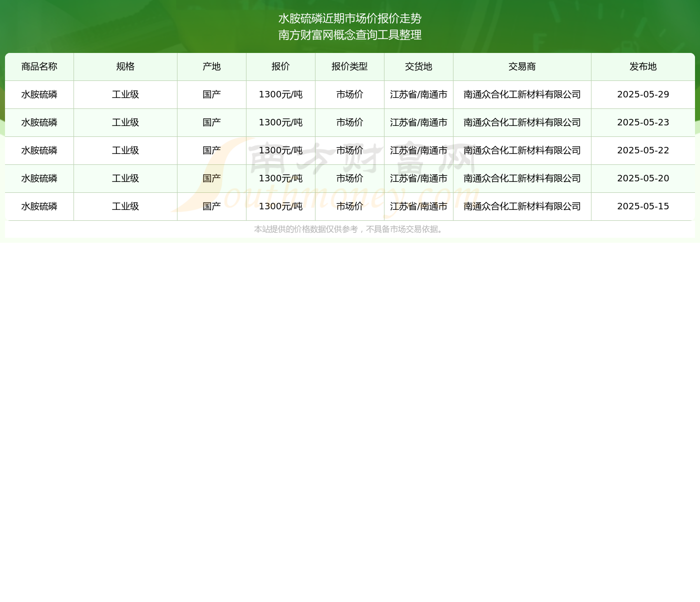
Task: Click 1300元/吨 in the 2025-05-23 row
Action: pos(280,122)
